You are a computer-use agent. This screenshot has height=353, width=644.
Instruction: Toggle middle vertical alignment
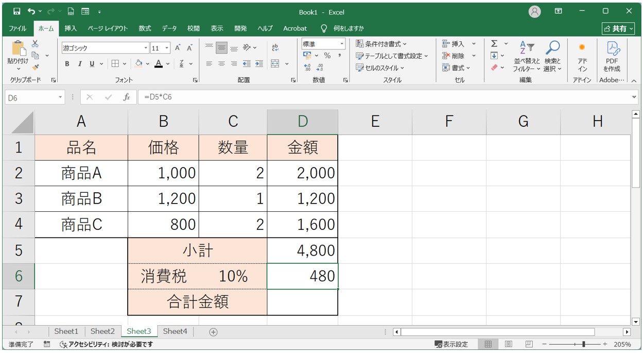(221, 47)
